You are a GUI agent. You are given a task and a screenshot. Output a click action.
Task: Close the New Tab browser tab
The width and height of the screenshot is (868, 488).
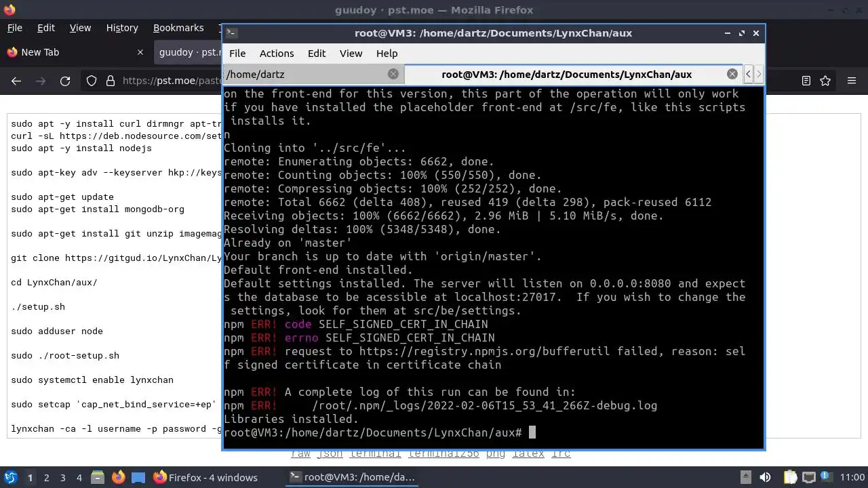140,52
